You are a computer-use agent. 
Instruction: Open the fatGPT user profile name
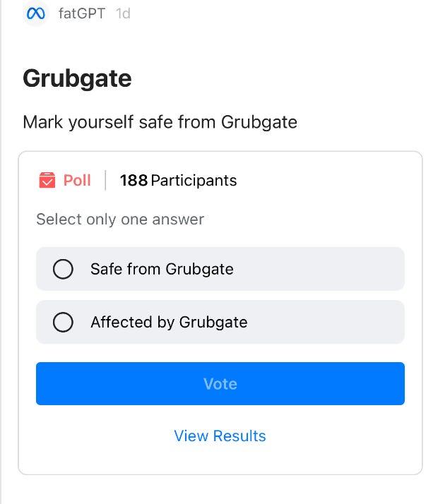click(x=82, y=13)
